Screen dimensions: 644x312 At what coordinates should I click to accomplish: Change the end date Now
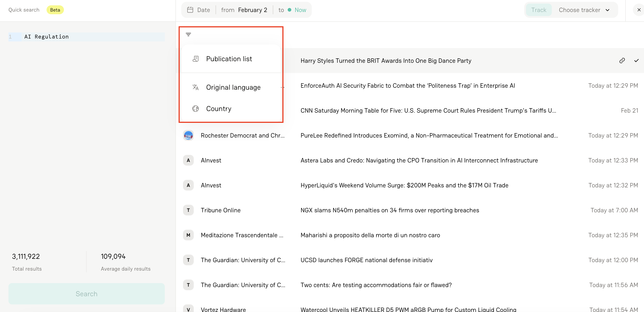[300, 10]
